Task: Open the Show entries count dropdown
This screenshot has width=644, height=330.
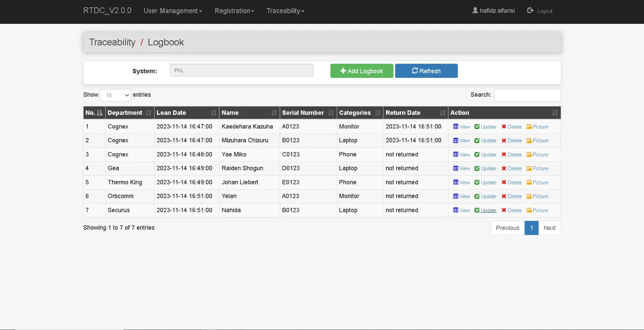Action: tap(116, 95)
